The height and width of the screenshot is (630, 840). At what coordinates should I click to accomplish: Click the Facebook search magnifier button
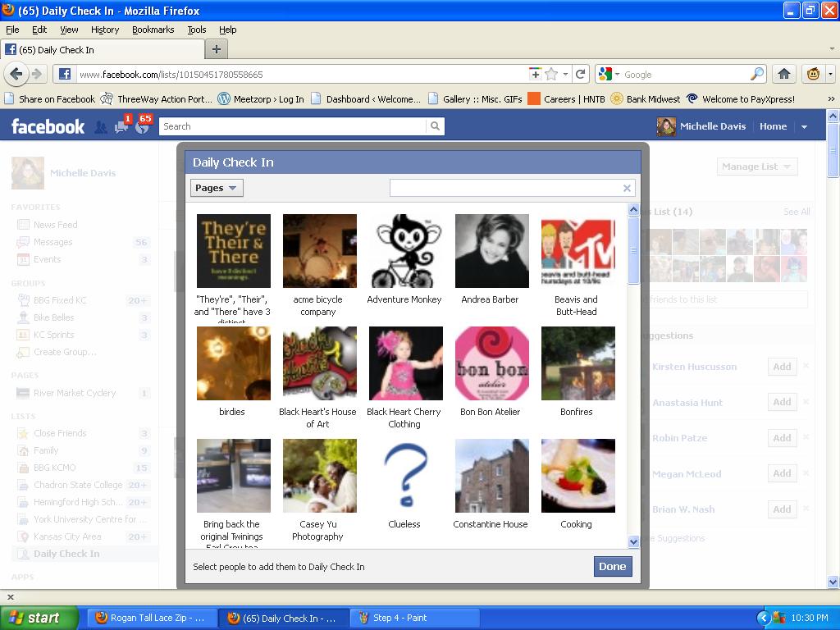pos(435,126)
